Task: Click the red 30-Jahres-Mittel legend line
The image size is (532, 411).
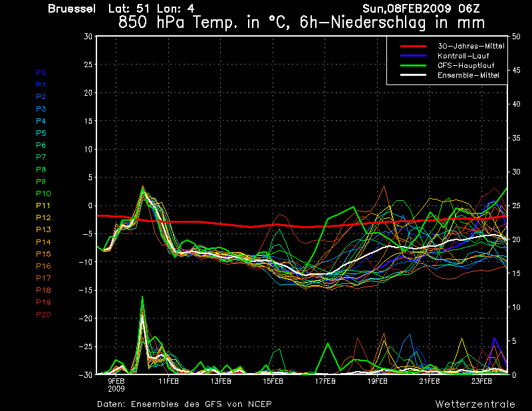Action: (x=413, y=46)
